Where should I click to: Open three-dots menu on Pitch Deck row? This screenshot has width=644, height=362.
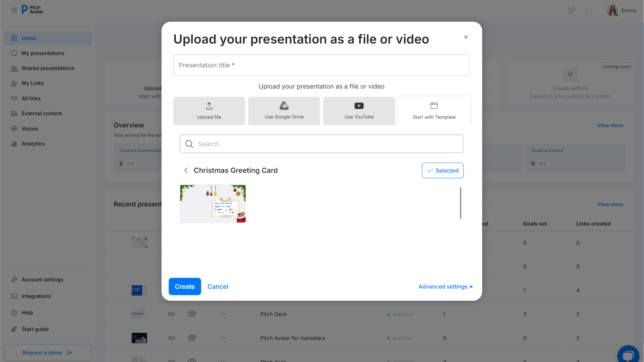click(x=223, y=314)
